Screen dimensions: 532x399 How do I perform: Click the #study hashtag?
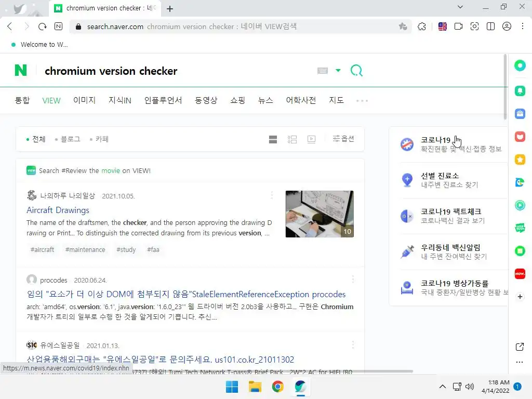[x=126, y=250]
